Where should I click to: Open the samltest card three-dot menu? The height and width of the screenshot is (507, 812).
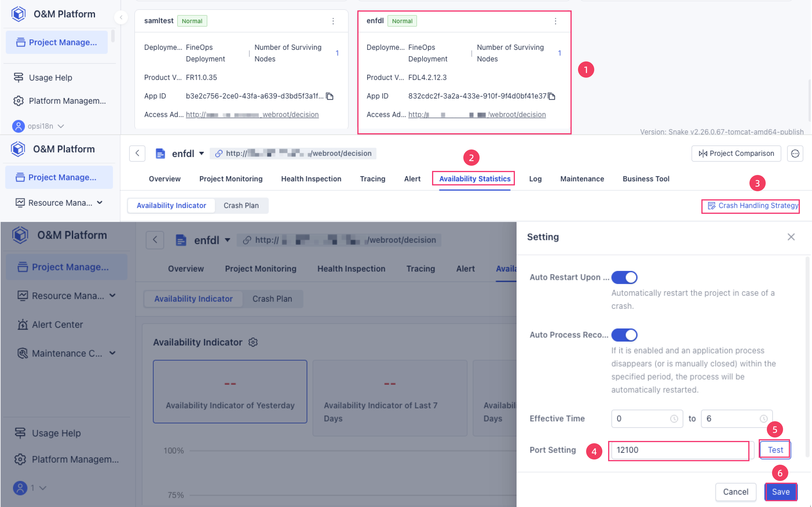pyautogui.click(x=333, y=21)
